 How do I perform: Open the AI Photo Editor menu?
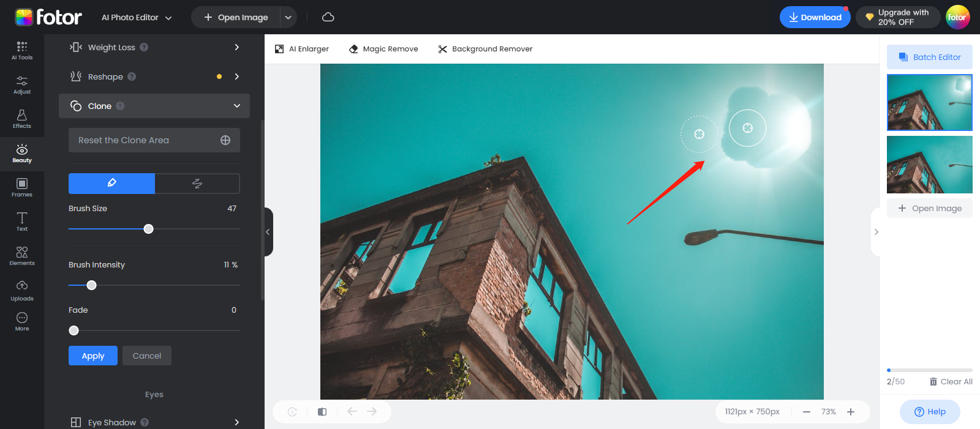(136, 17)
